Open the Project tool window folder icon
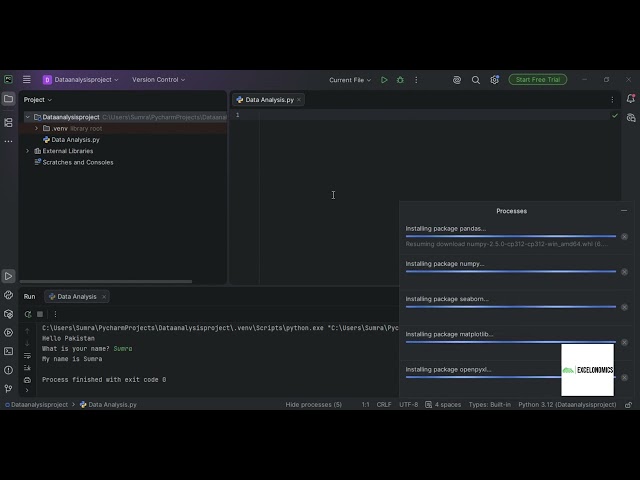This screenshot has height=480, width=640. tap(8, 99)
